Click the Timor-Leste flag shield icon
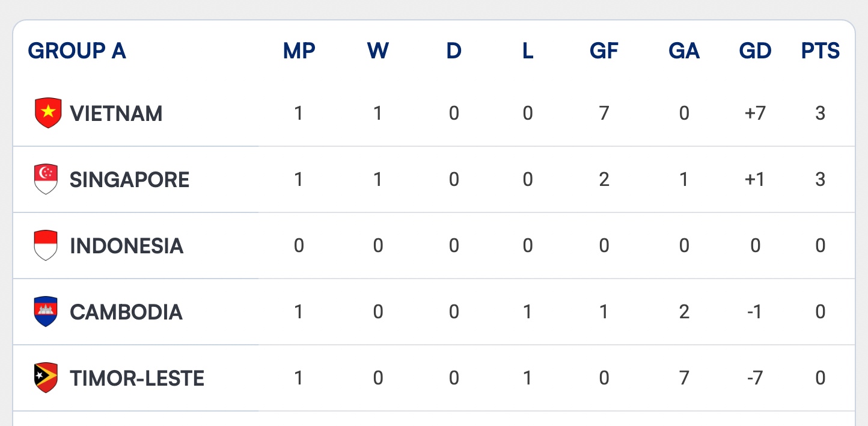The width and height of the screenshot is (868, 426). 46,378
